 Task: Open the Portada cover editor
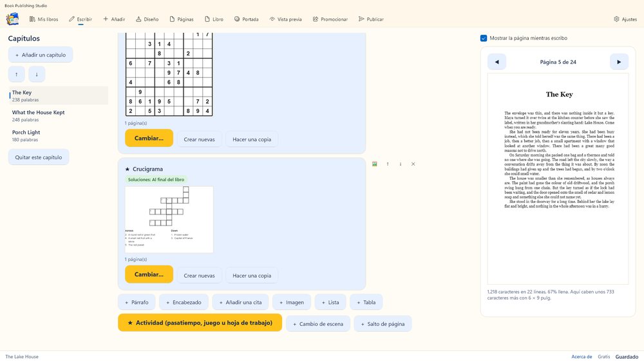coord(247,19)
